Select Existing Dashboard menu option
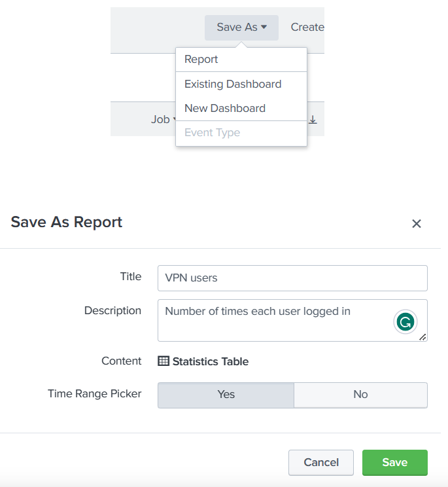 coord(233,84)
